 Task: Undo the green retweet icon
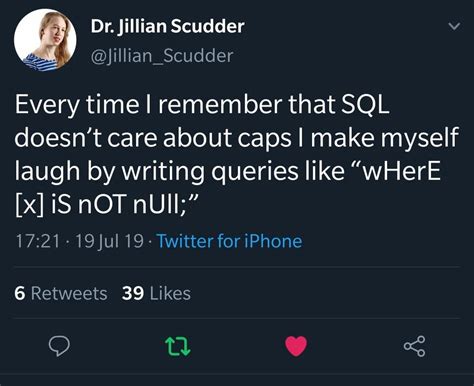[x=178, y=346]
